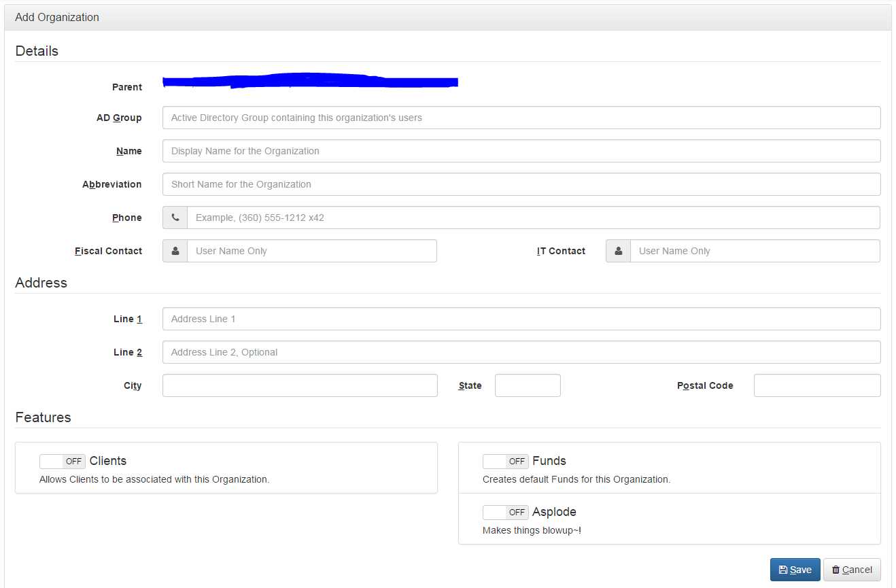Save the new organization
The image size is (896, 588).
click(795, 570)
